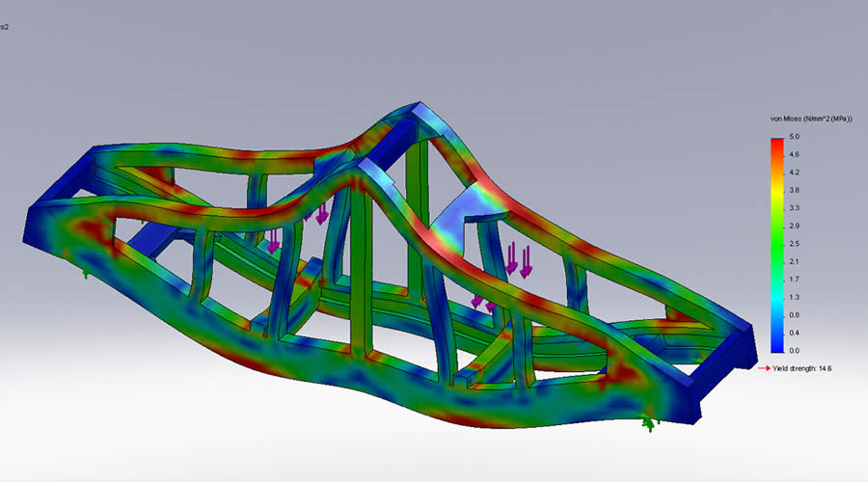Select the 3.8 legend value
This screenshot has height=482, width=868.
pyautogui.click(x=794, y=191)
